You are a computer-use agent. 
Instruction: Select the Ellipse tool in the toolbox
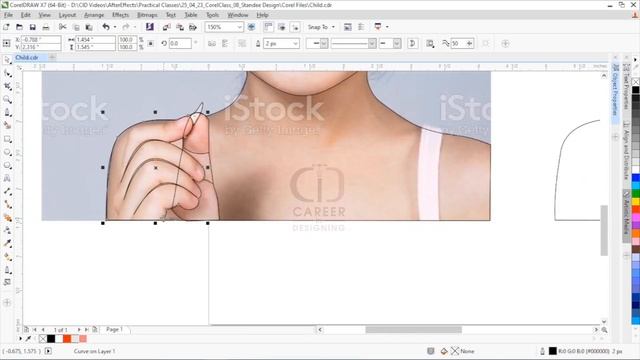coord(7,152)
